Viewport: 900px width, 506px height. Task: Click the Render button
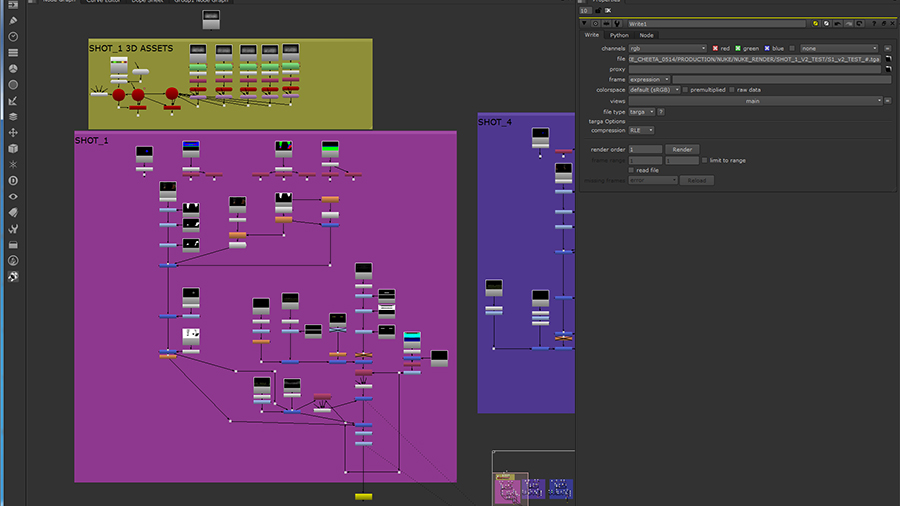pos(681,149)
